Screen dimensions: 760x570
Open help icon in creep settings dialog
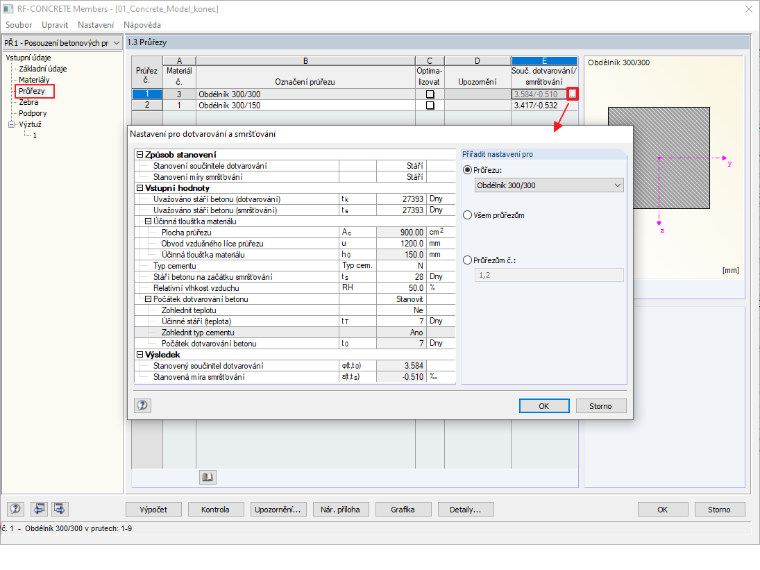(x=142, y=405)
